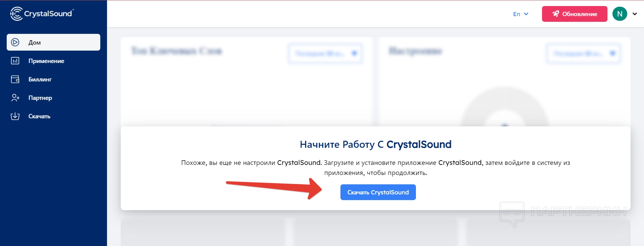Click the green N avatar
Image resolution: width=644 pixels, height=246 pixels.
(x=620, y=14)
